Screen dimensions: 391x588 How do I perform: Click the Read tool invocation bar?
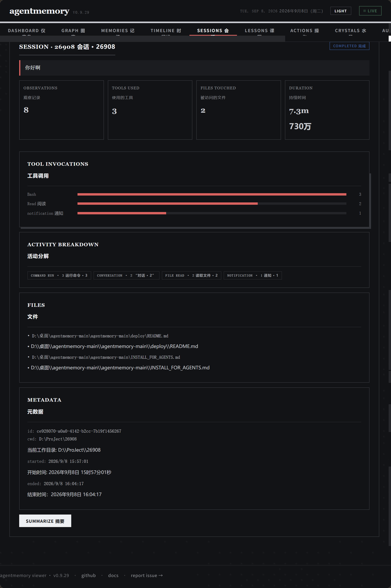coord(212,204)
